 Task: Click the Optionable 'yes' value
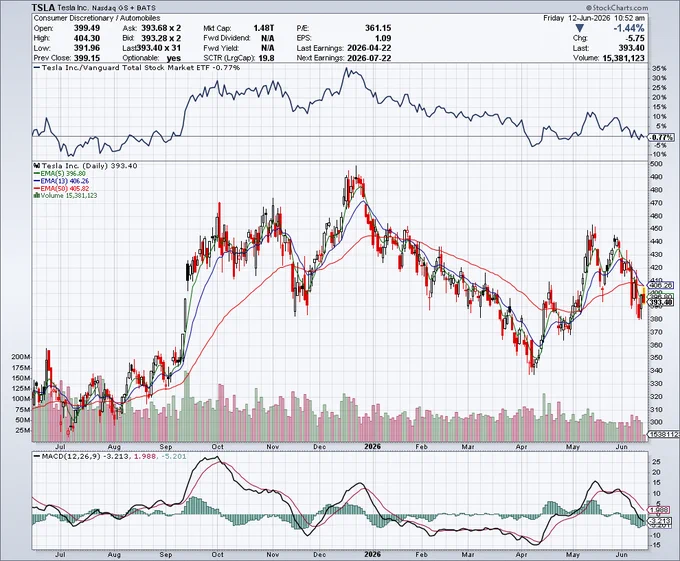tap(173, 58)
